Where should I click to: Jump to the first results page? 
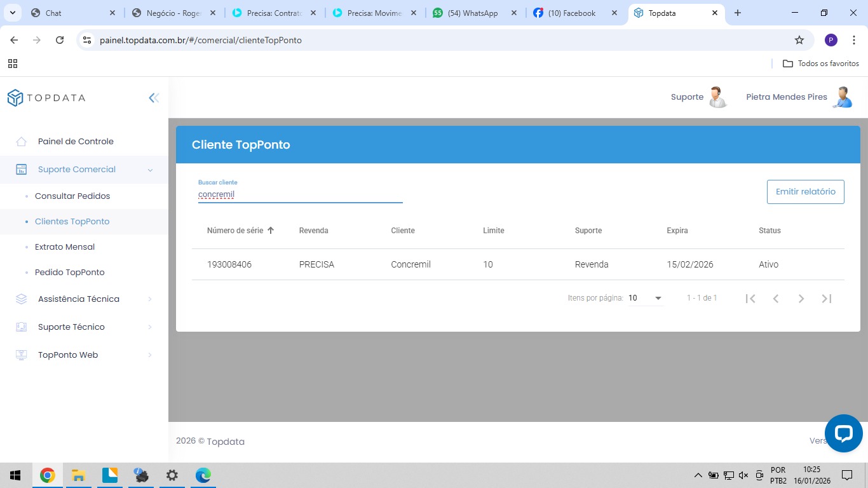(750, 299)
